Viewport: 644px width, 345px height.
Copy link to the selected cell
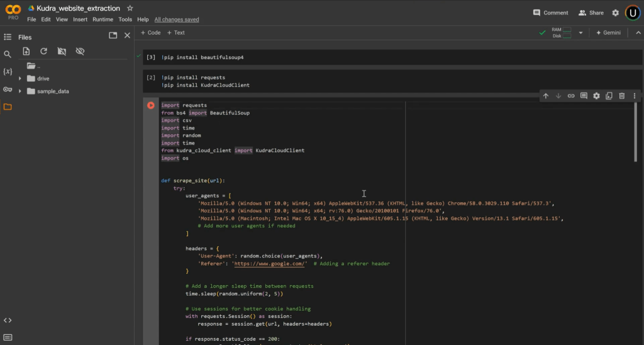[571, 96]
